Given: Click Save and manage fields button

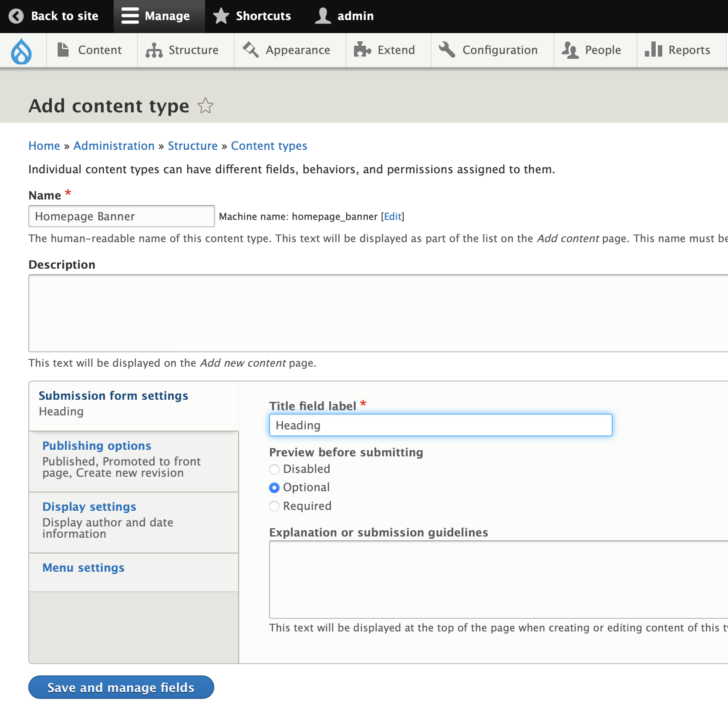Looking at the screenshot, I should pos(121,687).
